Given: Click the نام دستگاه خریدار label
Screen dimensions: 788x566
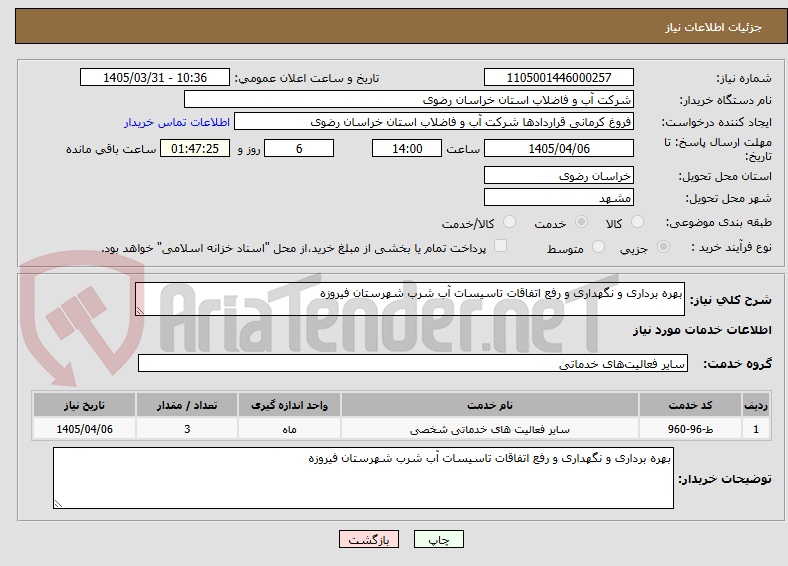Looking at the screenshot, I should tap(726, 101).
